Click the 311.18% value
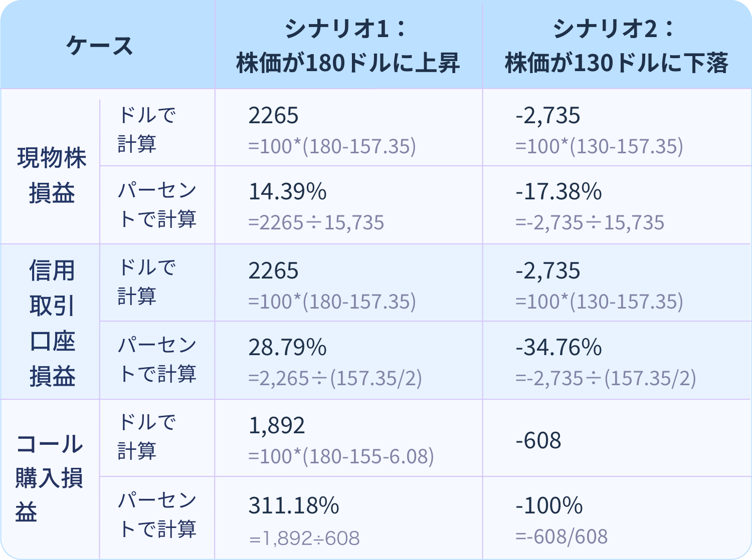Screen dimensions: 752x560 point(294,505)
